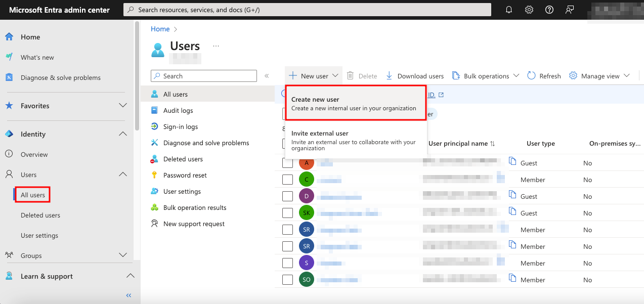Sort by User principal name arrows
Image resolution: width=644 pixels, height=304 pixels.
tap(493, 144)
